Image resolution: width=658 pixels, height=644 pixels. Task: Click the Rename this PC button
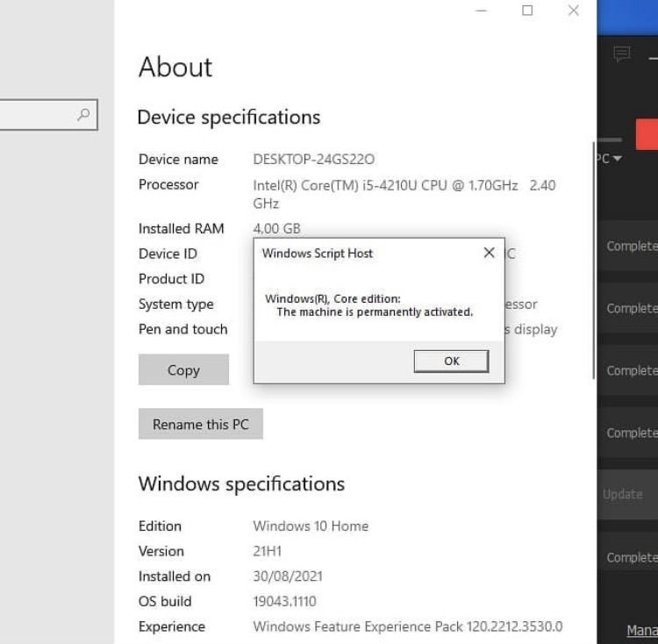(201, 424)
